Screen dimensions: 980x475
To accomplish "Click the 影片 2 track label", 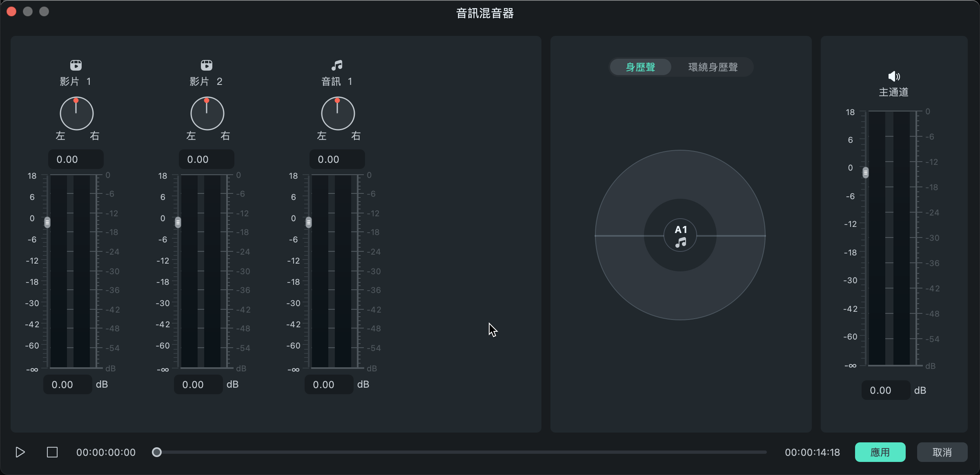I will point(206,82).
